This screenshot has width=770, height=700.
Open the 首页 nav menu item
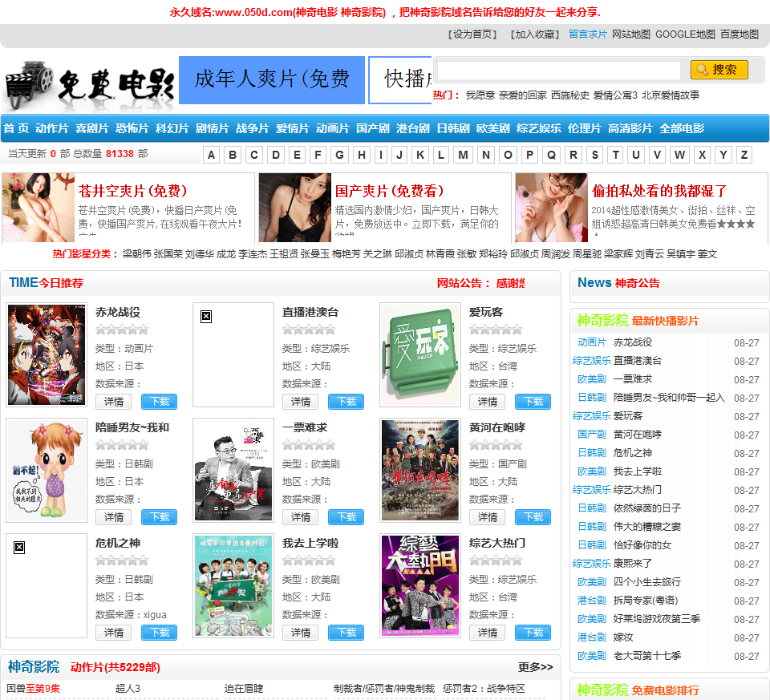pyautogui.click(x=16, y=128)
